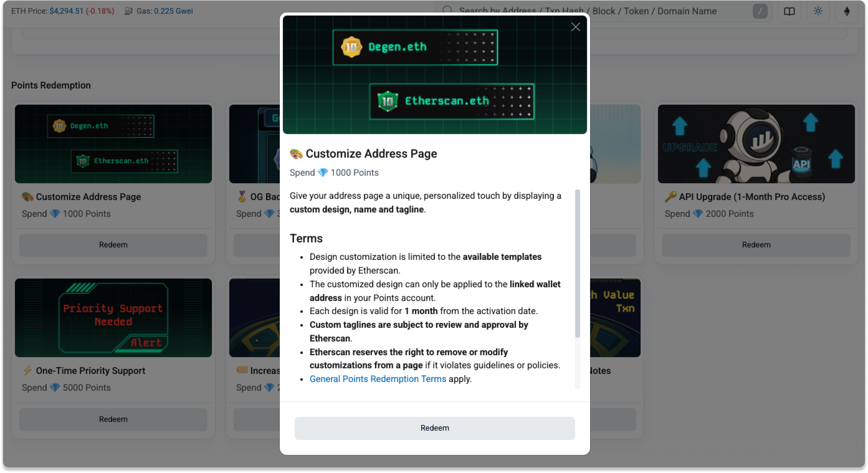Toggle the light/dark theme sun icon
The image size is (868, 473).
tap(818, 11)
